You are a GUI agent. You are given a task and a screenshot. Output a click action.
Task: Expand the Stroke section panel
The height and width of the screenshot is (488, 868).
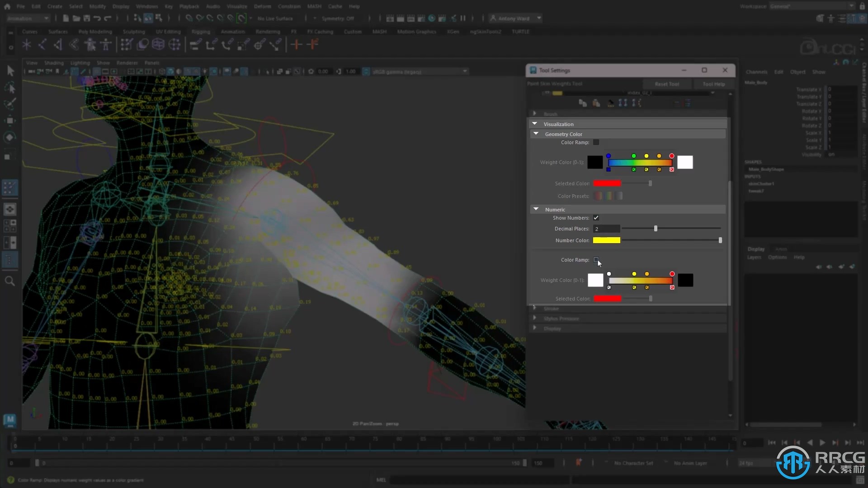(534, 308)
